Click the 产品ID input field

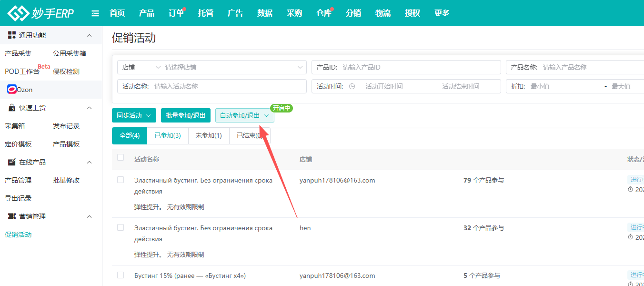click(406, 67)
